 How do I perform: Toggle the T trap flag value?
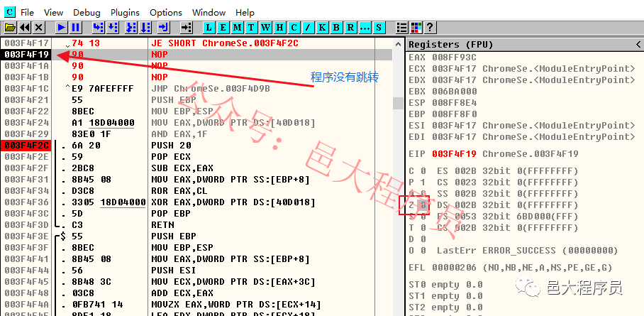(423, 227)
